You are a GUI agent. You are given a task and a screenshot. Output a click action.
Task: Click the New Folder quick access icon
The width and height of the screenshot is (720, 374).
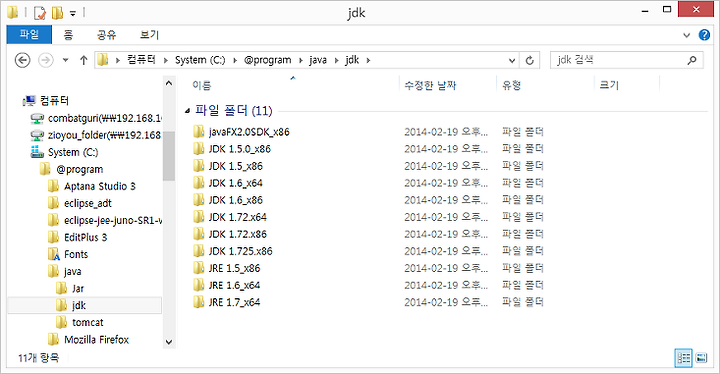[57, 12]
